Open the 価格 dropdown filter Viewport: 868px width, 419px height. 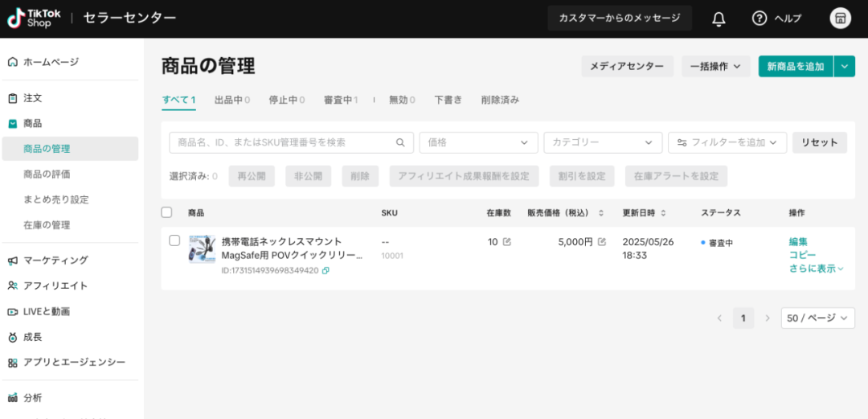[478, 142]
